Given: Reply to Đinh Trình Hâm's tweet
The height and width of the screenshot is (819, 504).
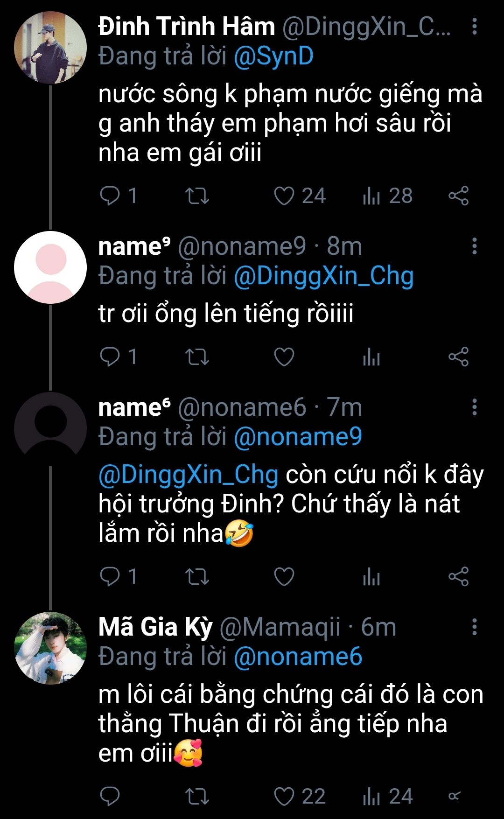Looking at the screenshot, I should click(x=111, y=196).
